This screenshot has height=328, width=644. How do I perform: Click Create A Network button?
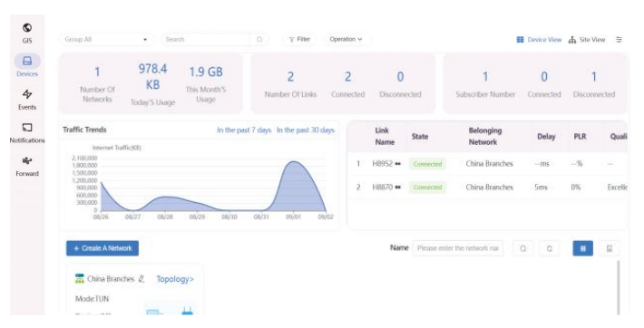click(102, 248)
